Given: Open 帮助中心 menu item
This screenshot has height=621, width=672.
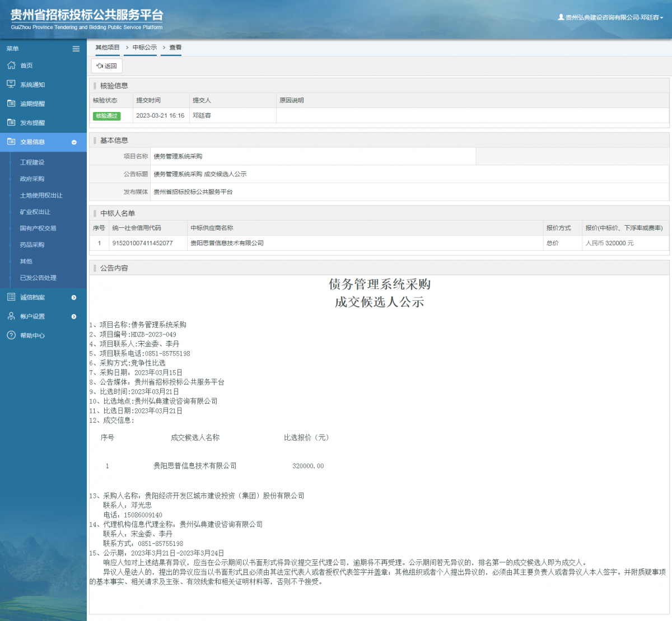Looking at the screenshot, I should 43,335.
